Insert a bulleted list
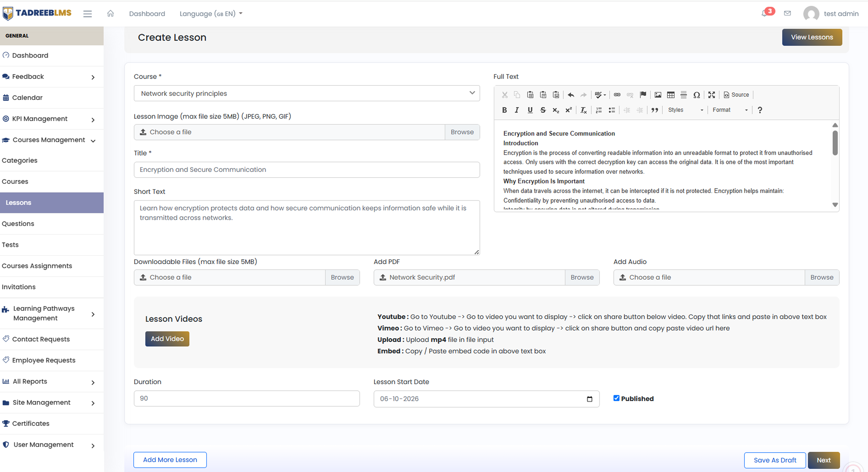Screen dimensions: 868x472 (x=612, y=110)
